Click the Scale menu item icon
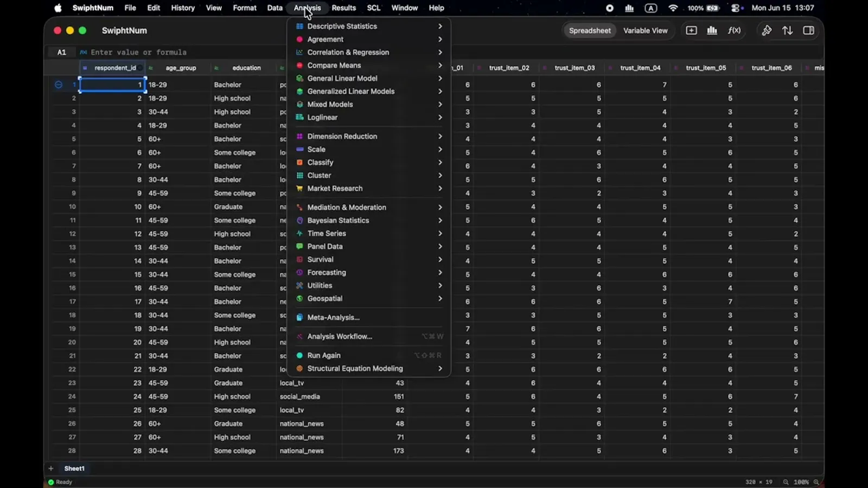The width and height of the screenshot is (868, 488). (x=299, y=149)
